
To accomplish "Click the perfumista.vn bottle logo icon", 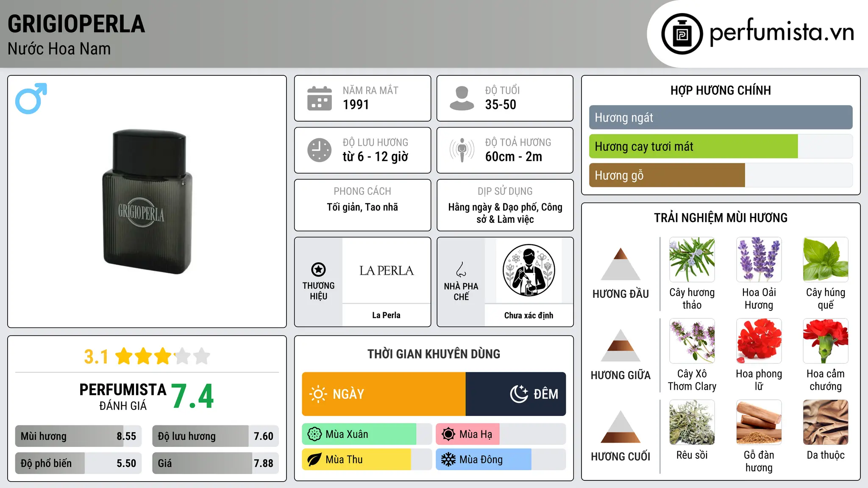I will pos(682,34).
